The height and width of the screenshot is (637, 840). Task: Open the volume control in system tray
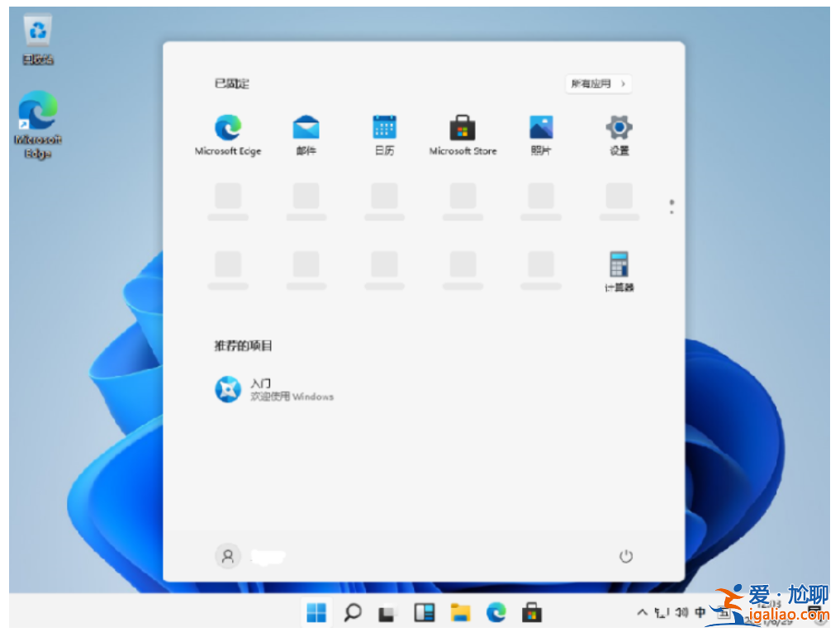click(x=679, y=613)
